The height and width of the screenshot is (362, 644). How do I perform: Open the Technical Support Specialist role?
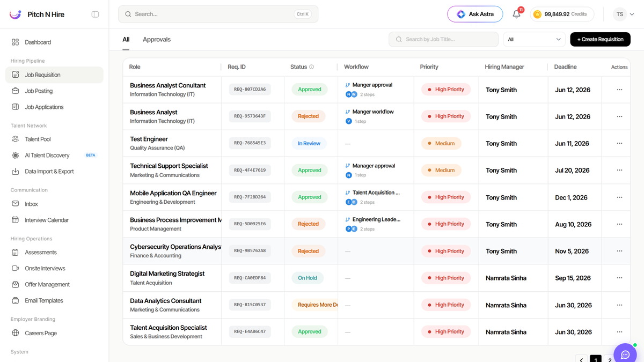point(169,166)
